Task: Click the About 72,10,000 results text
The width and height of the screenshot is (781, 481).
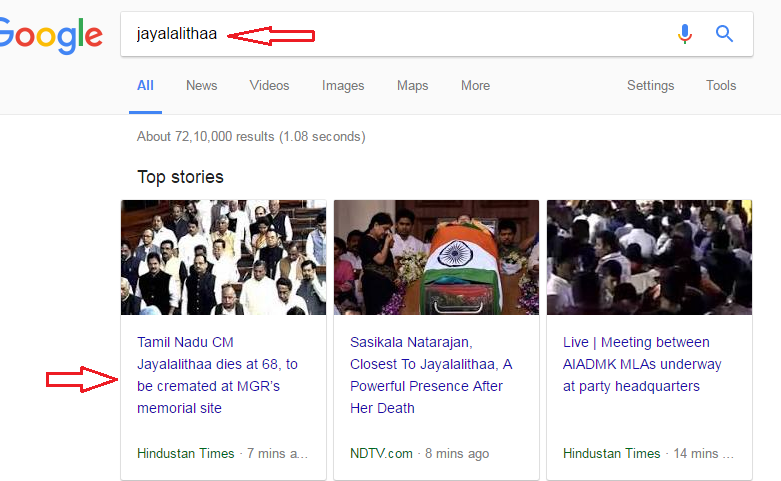Action: tap(251, 136)
